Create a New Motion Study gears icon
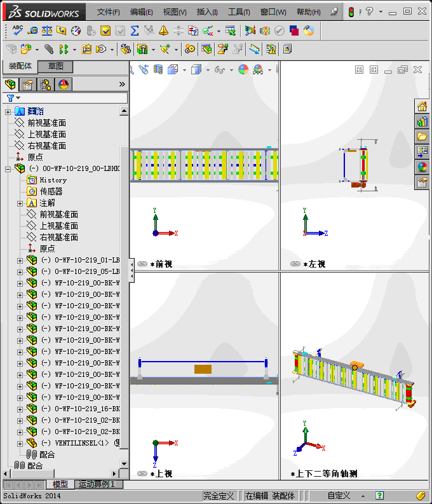 tap(189, 49)
